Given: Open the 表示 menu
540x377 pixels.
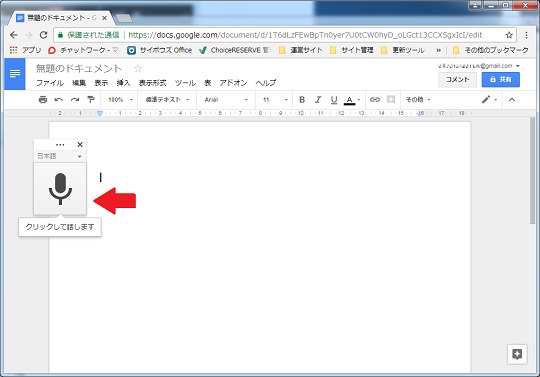Looking at the screenshot, I should tap(101, 83).
